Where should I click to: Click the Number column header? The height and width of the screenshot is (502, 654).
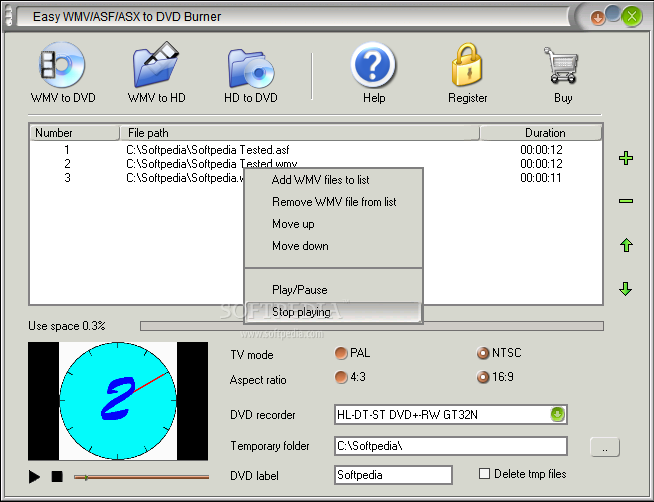click(x=75, y=133)
